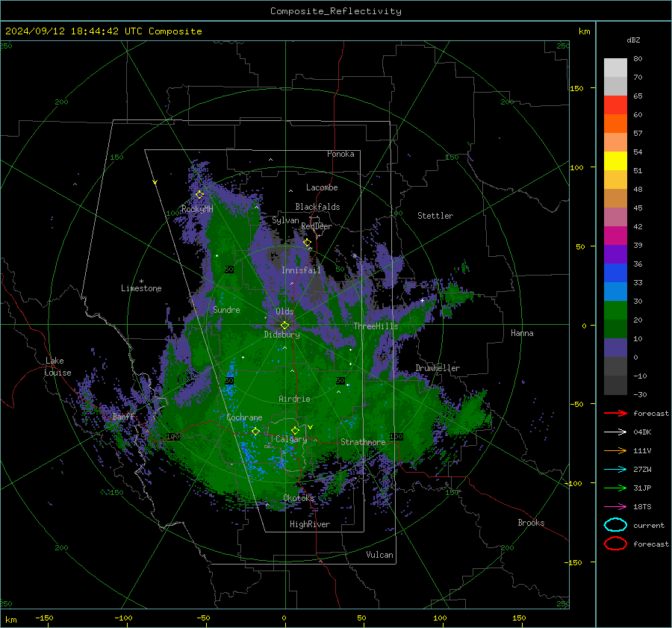The height and width of the screenshot is (628, 672).
Task: Click the green 31JP arrow icon
Action: 615,488
